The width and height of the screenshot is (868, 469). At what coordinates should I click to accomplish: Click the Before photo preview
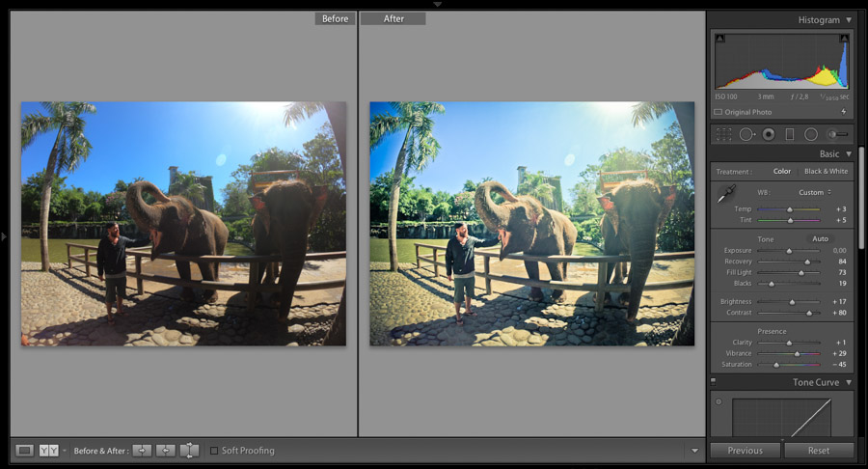coord(184,224)
